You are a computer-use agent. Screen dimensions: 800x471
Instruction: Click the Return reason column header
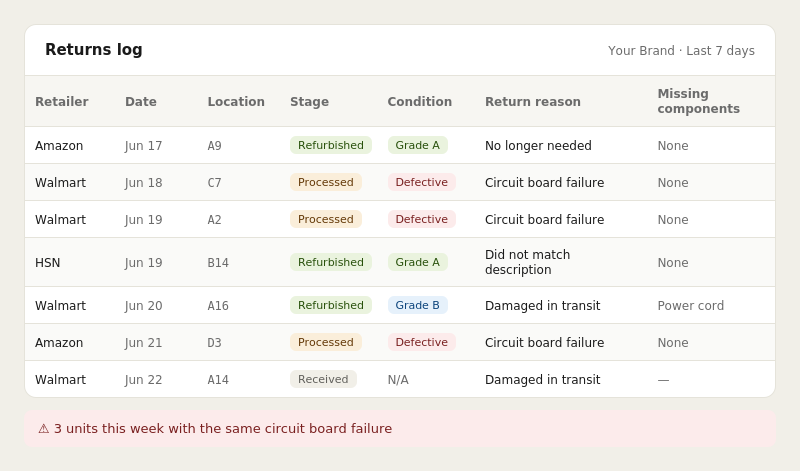533,102
